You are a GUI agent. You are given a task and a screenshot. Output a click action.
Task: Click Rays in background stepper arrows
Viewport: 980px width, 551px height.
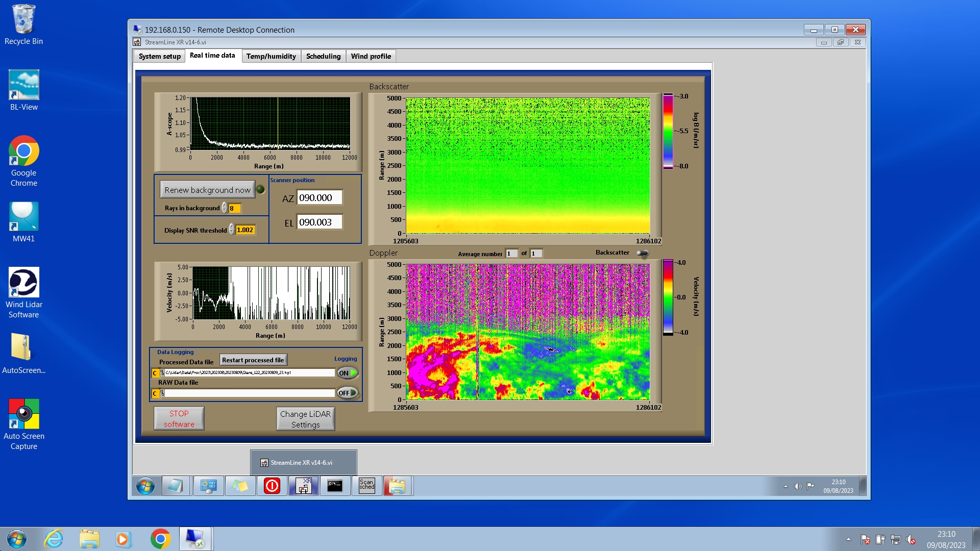224,208
